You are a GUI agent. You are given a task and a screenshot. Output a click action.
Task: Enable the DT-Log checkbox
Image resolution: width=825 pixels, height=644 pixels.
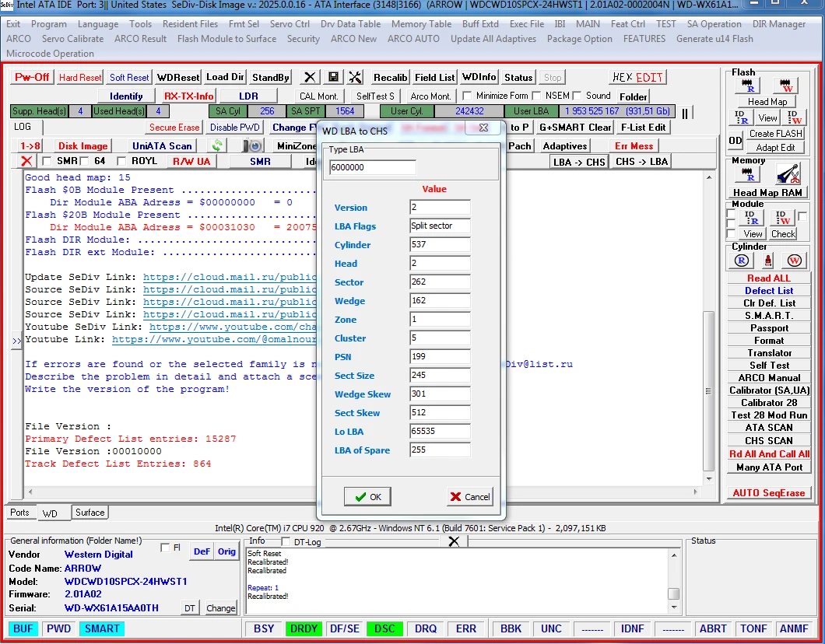click(286, 541)
